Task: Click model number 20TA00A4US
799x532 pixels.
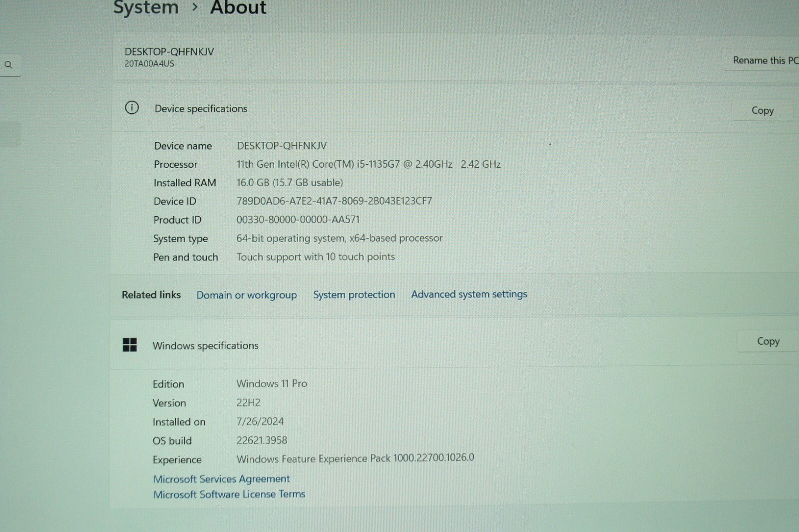Action: point(149,64)
